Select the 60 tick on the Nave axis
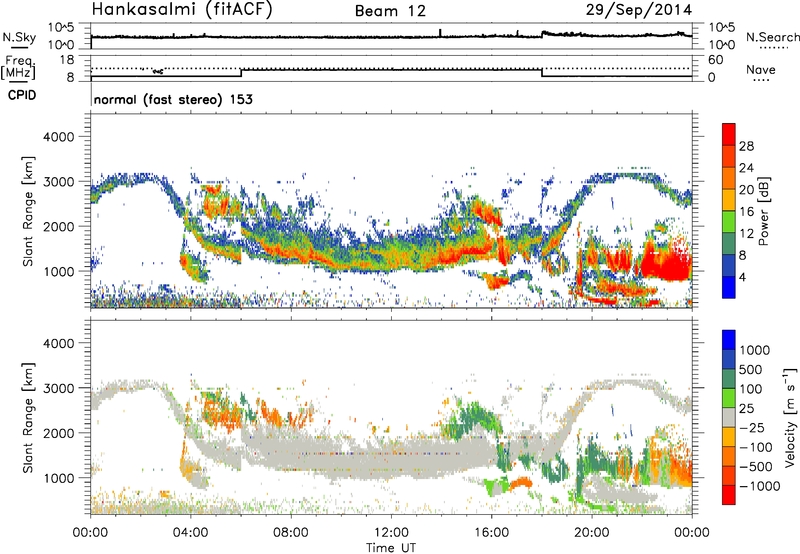Viewport: 800px width, 554px height. click(x=715, y=60)
